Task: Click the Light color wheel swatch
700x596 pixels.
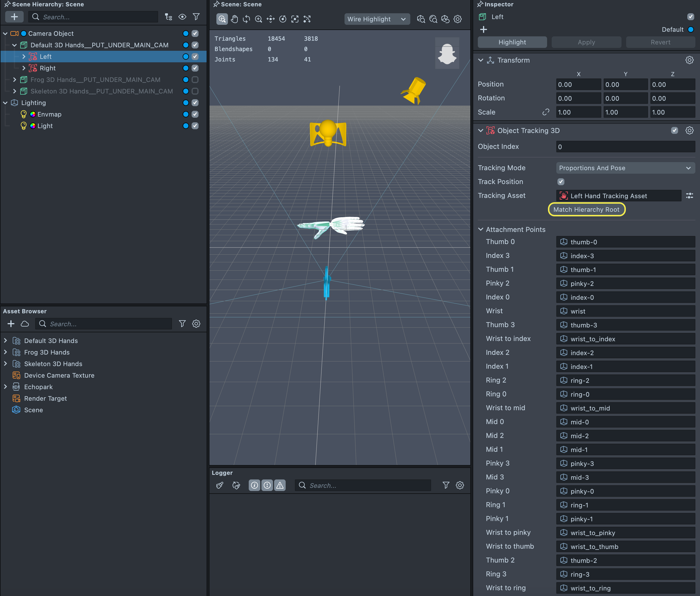Action: coord(33,125)
